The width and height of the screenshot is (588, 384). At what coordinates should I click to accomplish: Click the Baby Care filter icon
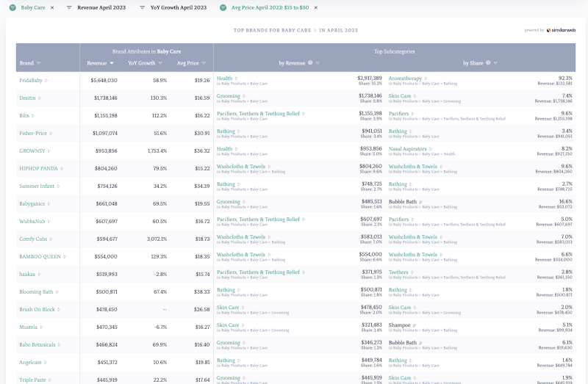12,7
